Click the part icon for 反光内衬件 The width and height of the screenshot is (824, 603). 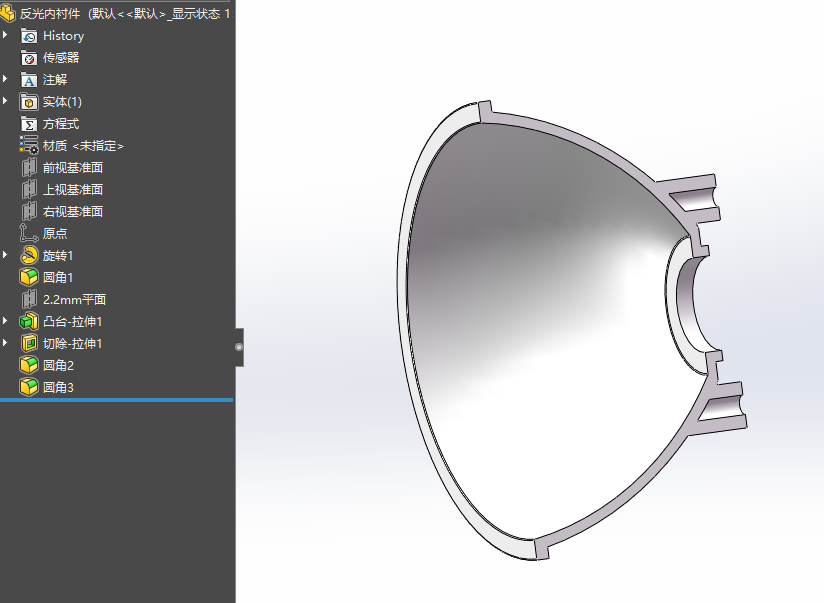click(8, 13)
